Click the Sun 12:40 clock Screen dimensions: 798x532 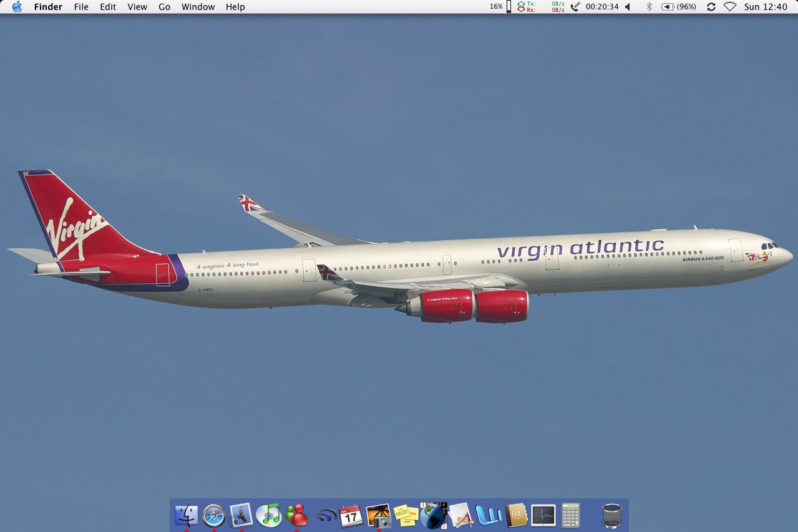click(766, 7)
